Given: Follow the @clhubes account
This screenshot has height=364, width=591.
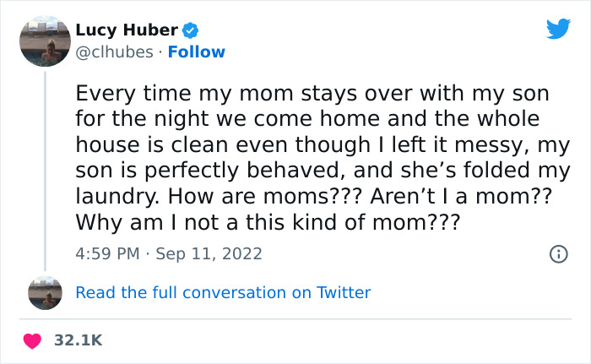Looking at the screenshot, I should click(x=196, y=52).
